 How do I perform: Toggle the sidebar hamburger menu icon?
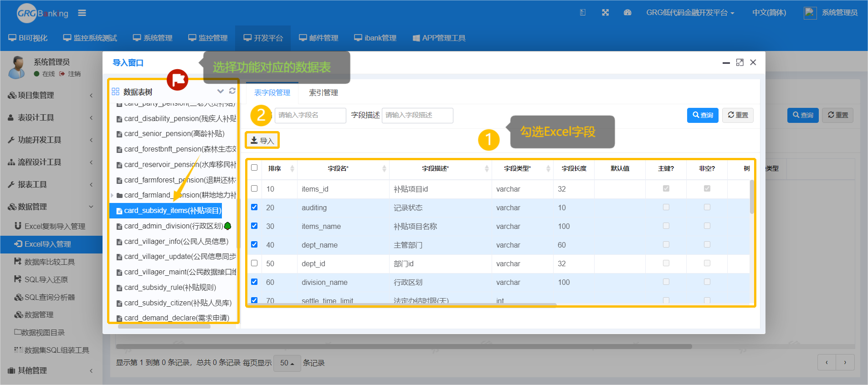coord(82,13)
